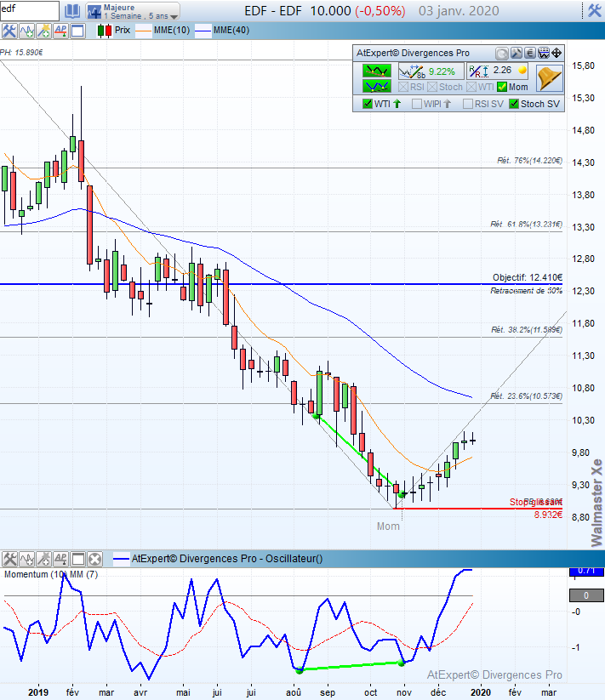Click the Rét. 23.6%(10.573€) retracement label
The height and width of the screenshot is (700, 605).
tap(527, 396)
